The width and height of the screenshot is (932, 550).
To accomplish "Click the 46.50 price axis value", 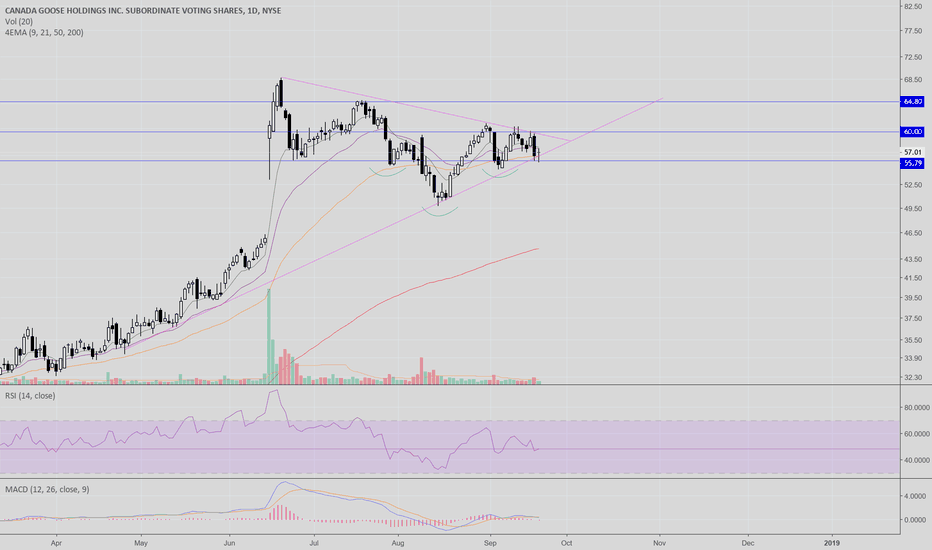I will pos(912,233).
